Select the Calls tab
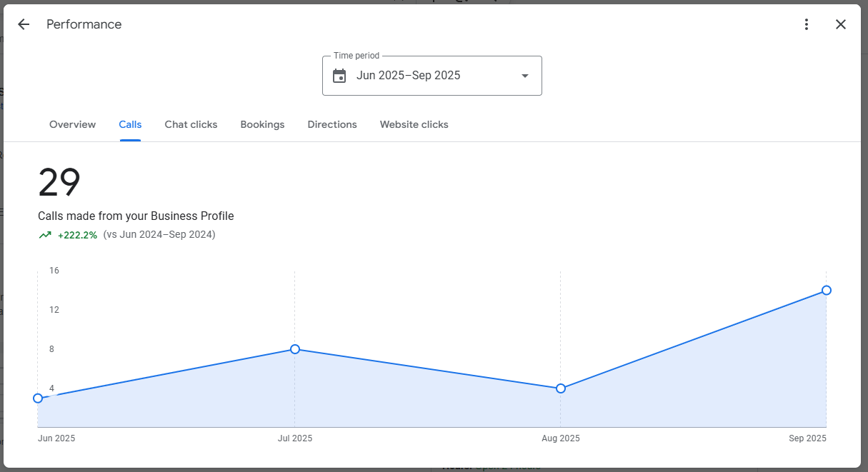The image size is (868, 472). (x=130, y=124)
